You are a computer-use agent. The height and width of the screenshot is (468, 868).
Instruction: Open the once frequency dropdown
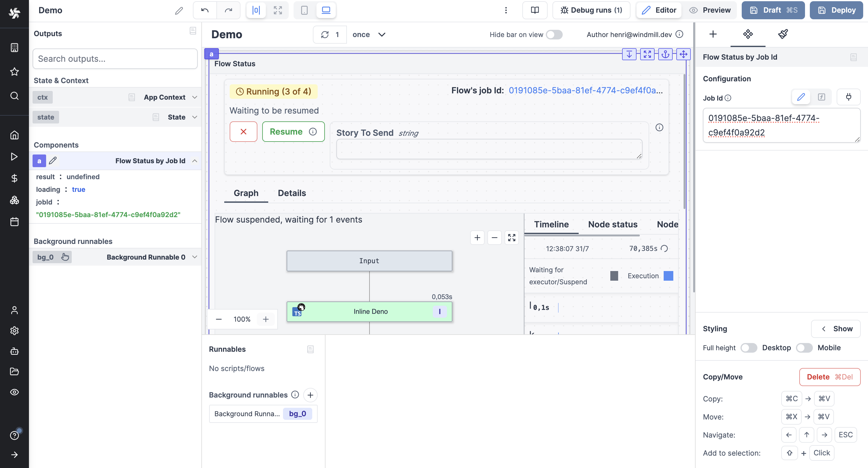coord(369,34)
